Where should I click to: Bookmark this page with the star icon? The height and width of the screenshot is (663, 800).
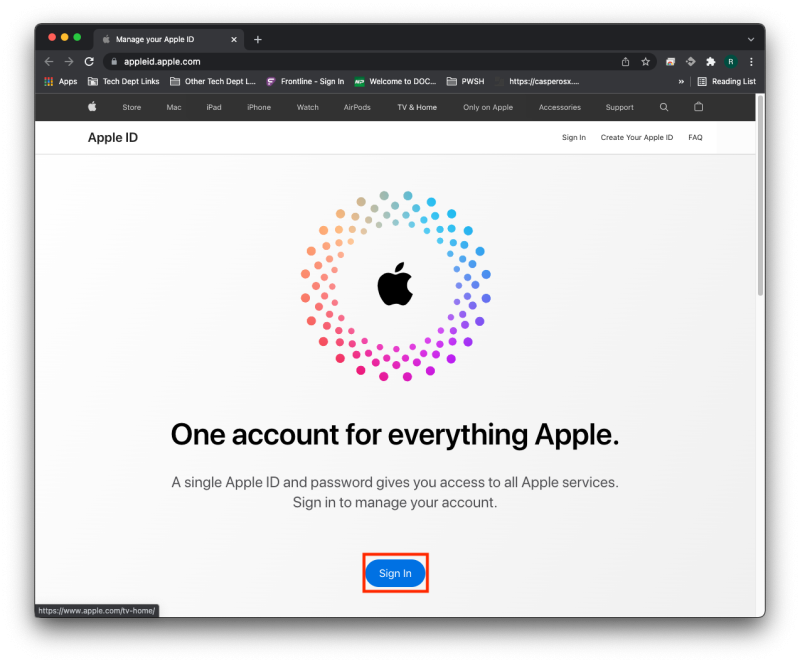(645, 61)
